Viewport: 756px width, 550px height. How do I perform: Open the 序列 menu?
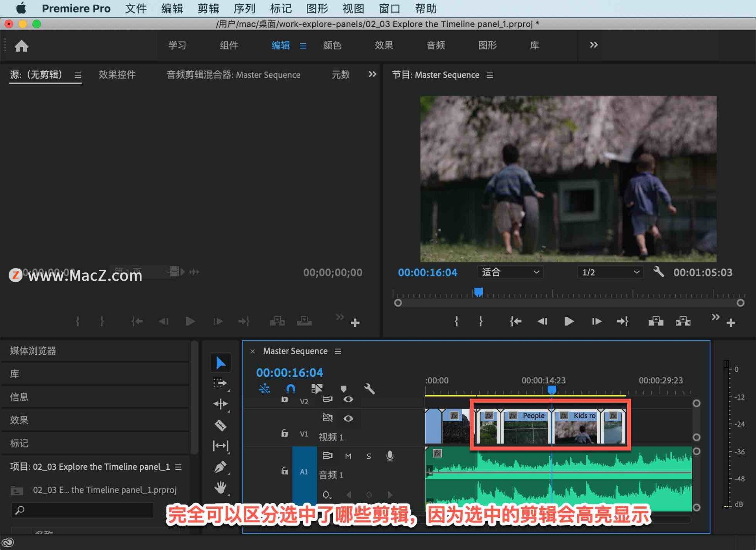pyautogui.click(x=245, y=8)
